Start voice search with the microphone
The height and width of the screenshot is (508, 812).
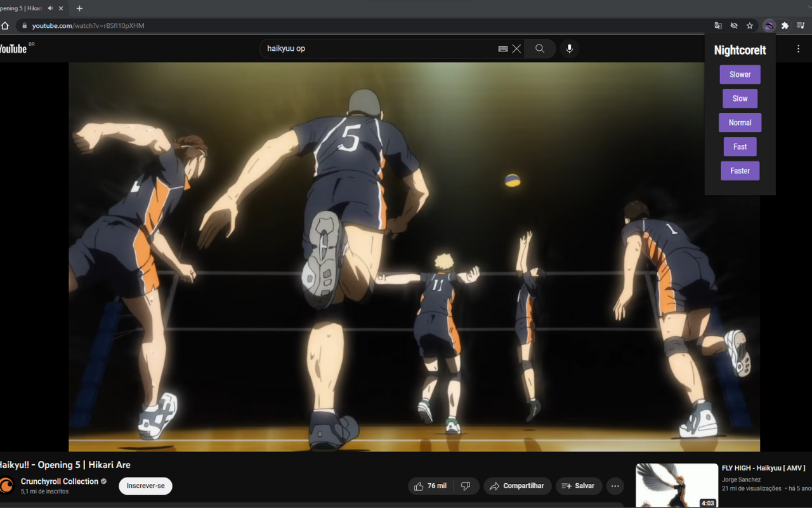(569, 49)
